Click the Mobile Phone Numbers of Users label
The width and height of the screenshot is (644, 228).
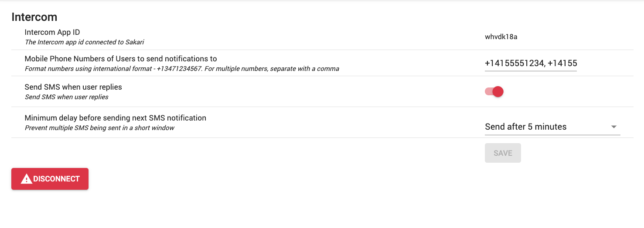click(121, 59)
